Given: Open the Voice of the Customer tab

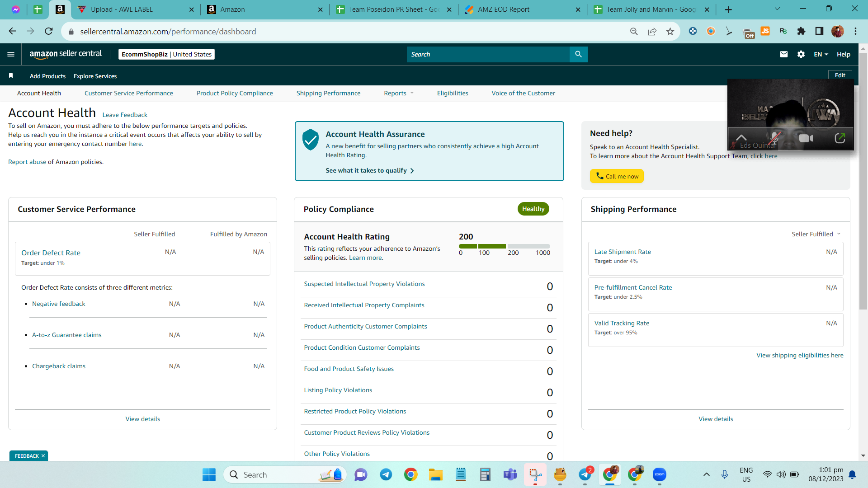Looking at the screenshot, I should point(523,93).
